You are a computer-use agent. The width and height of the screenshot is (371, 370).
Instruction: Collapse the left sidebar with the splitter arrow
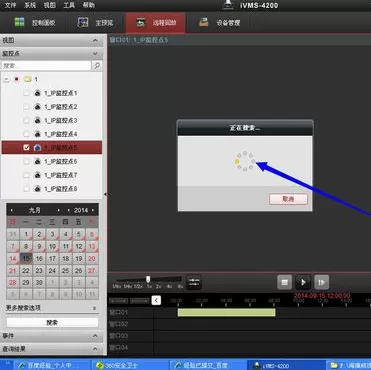106,194
